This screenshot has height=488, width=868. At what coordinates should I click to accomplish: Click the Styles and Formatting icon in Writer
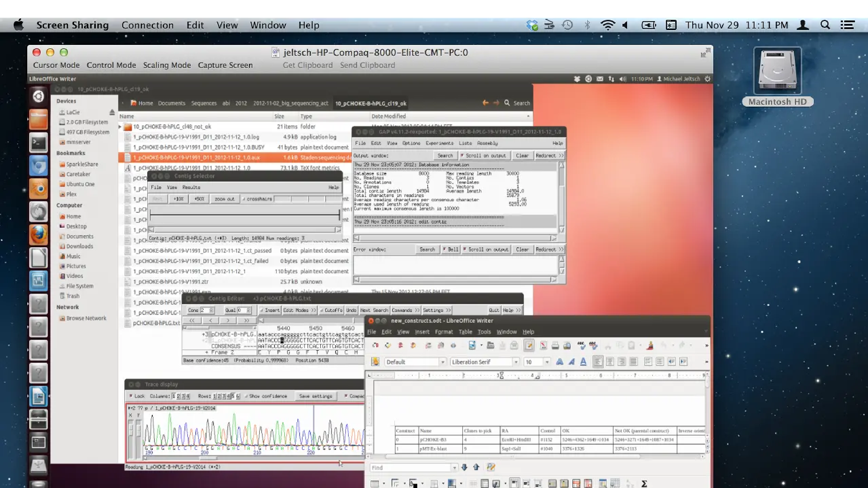(375, 362)
